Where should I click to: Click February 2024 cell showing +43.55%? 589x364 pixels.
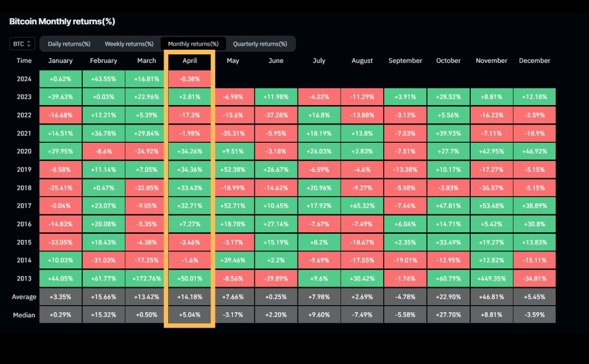click(103, 79)
